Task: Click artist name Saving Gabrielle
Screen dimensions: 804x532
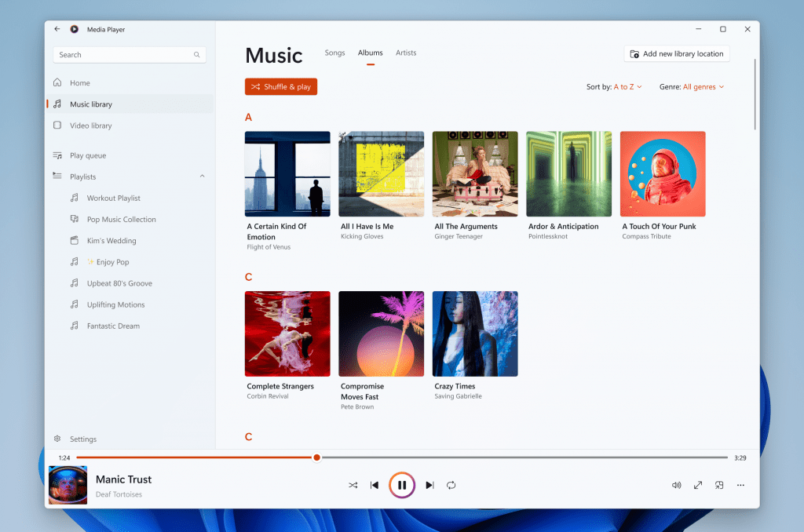Action: click(458, 396)
